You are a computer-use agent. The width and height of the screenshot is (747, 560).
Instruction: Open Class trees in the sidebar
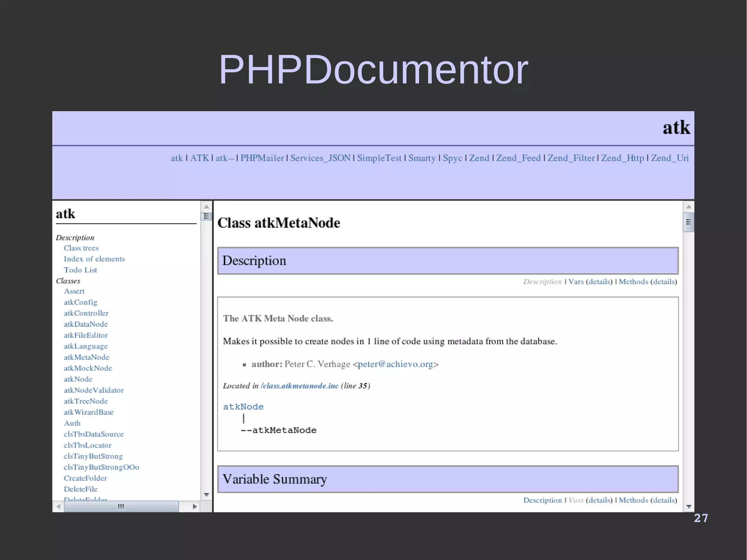point(81,248)
